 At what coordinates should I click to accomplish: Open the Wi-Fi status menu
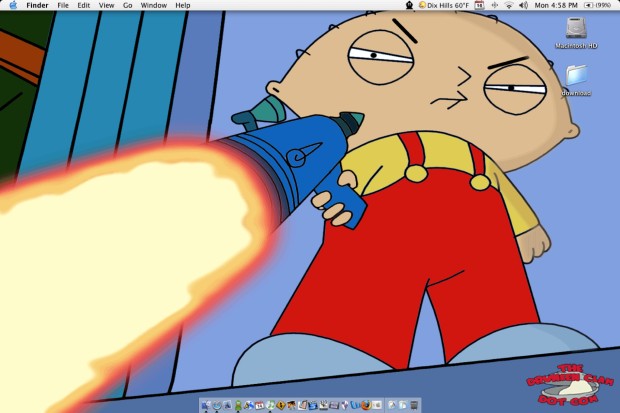click(509, 5)
